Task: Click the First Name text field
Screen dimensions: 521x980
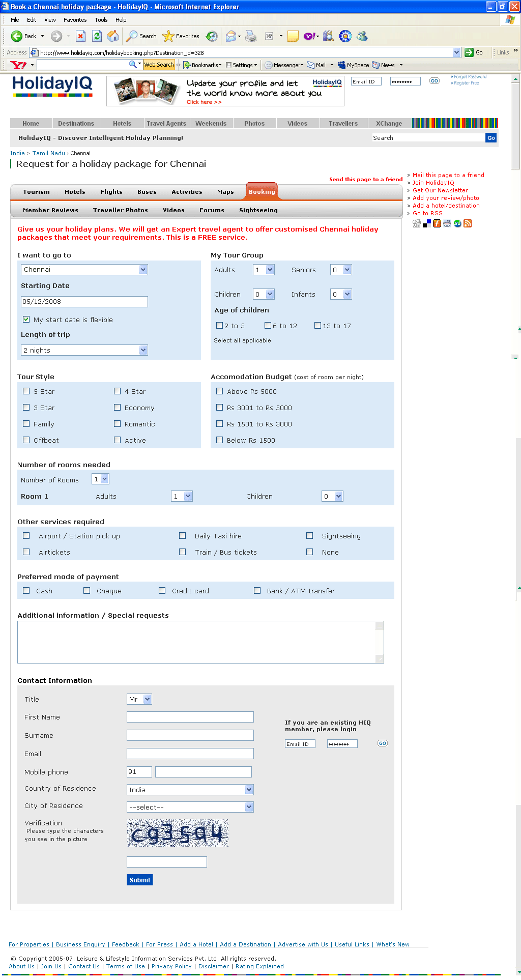Action: pos(190,717)
